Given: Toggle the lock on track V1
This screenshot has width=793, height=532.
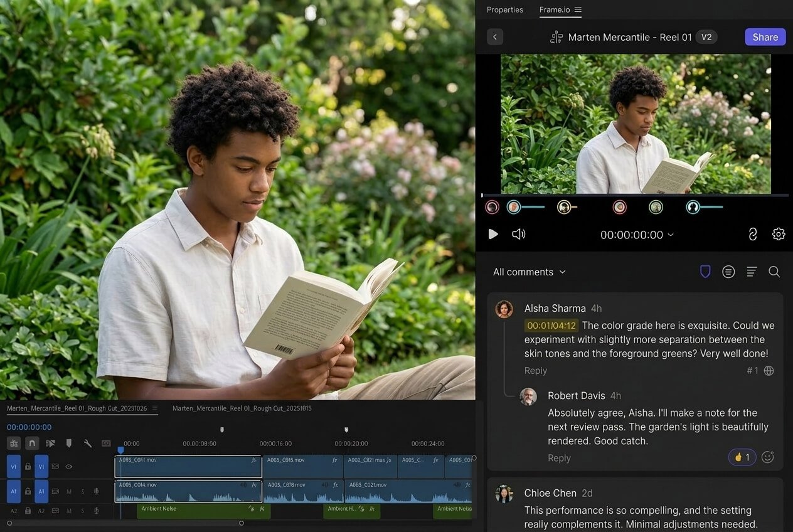Looking at the screenshot, I should 28,467.
